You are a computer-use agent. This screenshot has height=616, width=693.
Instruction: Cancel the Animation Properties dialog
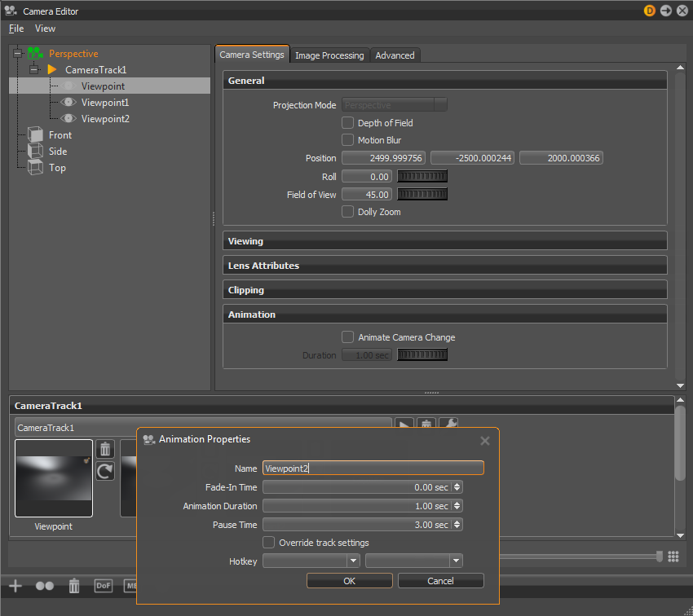[440, 581]
